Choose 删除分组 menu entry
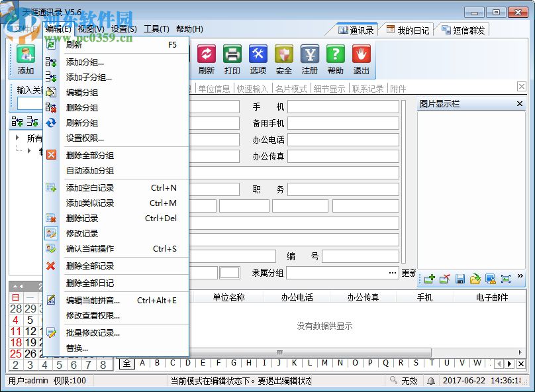This screenshot has height=392, width=535. point(116,108)
